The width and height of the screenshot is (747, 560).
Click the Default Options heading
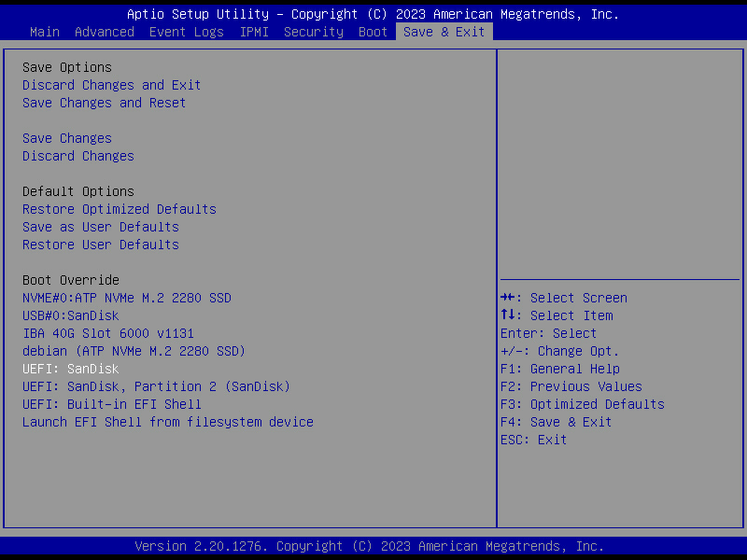(x=78, y=192)
